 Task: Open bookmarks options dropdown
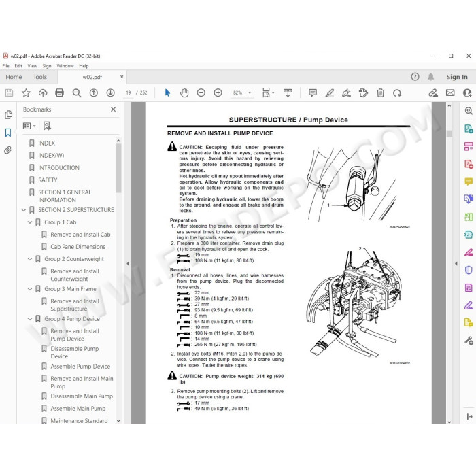tap(29, 126)
